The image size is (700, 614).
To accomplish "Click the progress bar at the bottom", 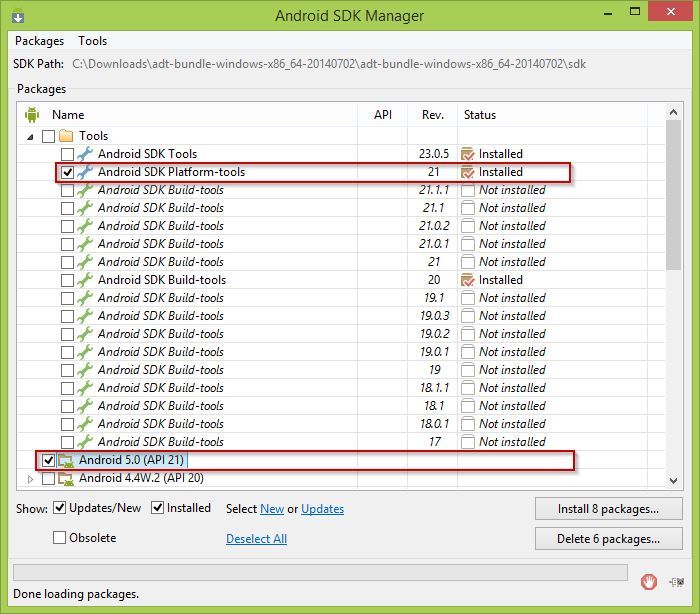I will 320,572.
